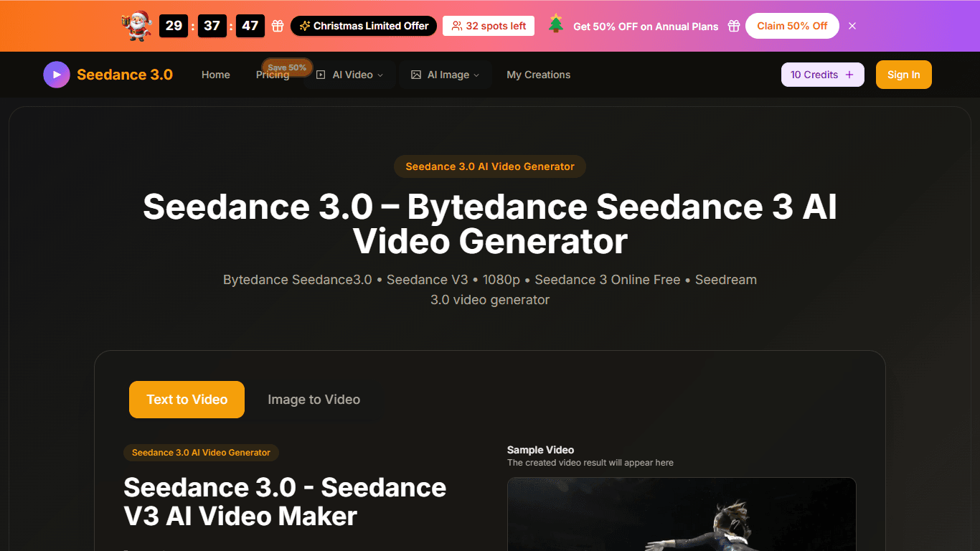
Task: Click the Seedance 3.0 AI Video Generator pill
Action: click(490, 166)
